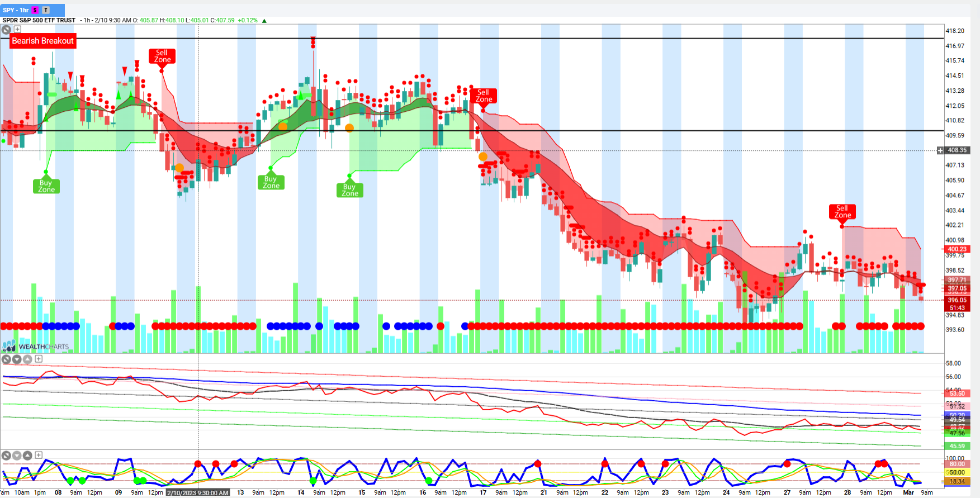The image size is (980, 498).
Task: Click the 21 date label on time axis
Action: (x=544, y=492)
